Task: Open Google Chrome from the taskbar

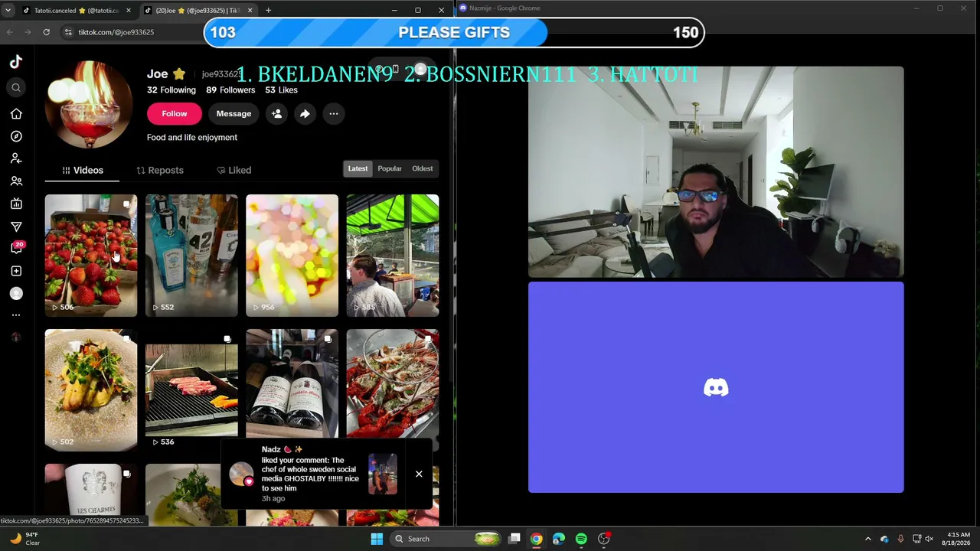Action: coord(537,539)
